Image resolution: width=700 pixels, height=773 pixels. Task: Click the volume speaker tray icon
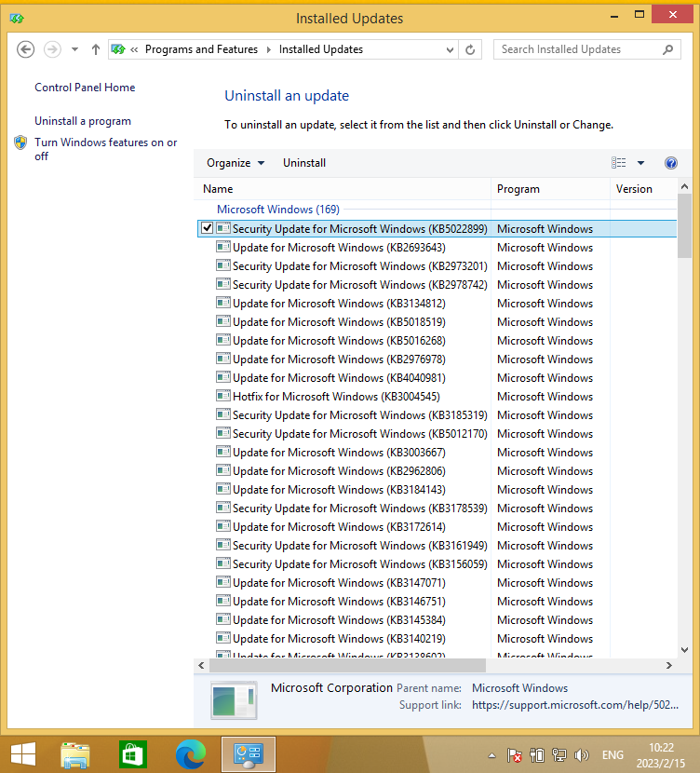[581, 755]
